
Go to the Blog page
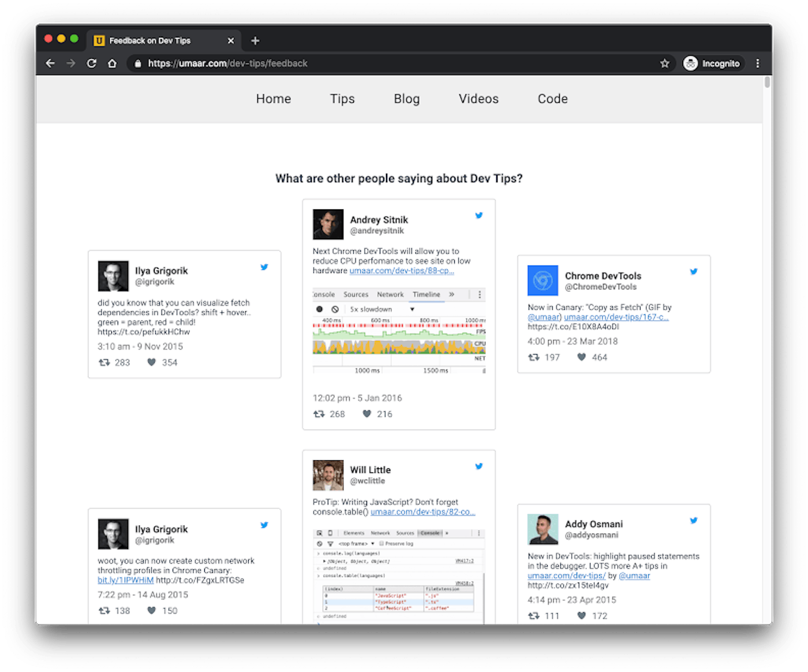[x=407, y=99]
